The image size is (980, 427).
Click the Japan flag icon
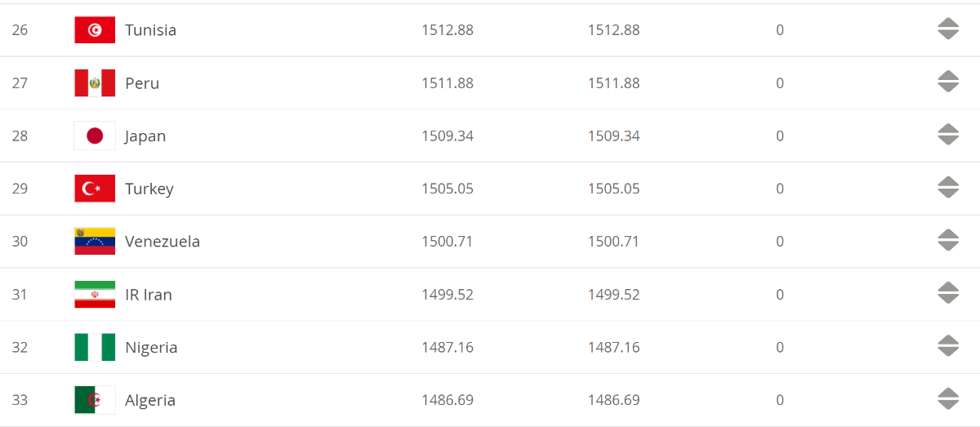click(95, 136)
